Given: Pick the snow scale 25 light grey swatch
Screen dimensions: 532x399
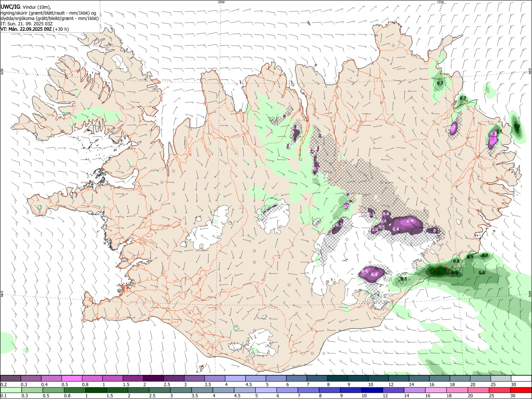Looking at the screenshot, I should (x=500, y=379).
